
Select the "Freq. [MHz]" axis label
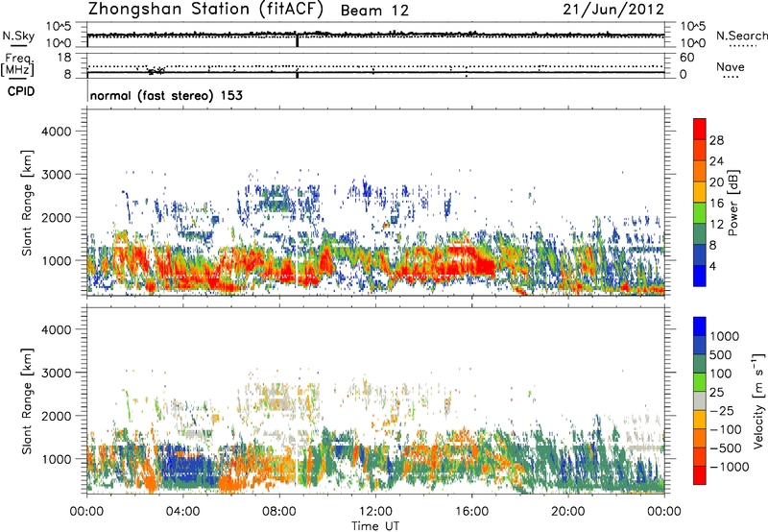pos(17,65)
